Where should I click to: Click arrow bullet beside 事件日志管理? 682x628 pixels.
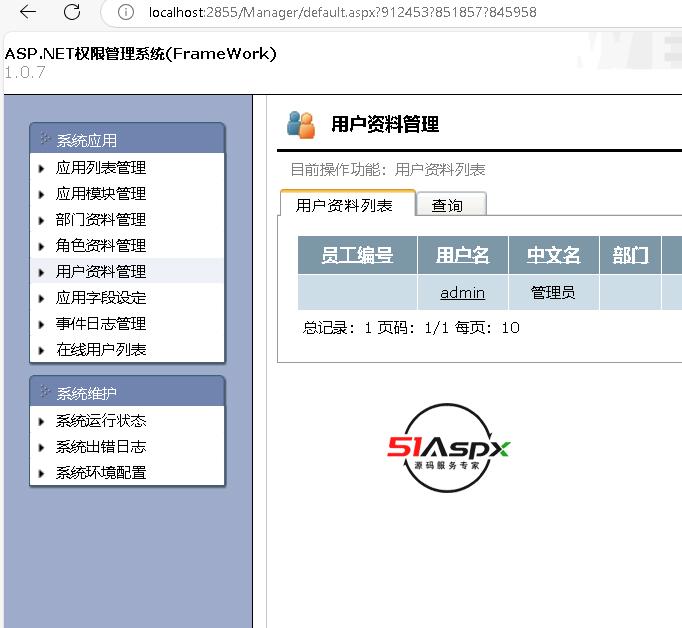(41, 324)
